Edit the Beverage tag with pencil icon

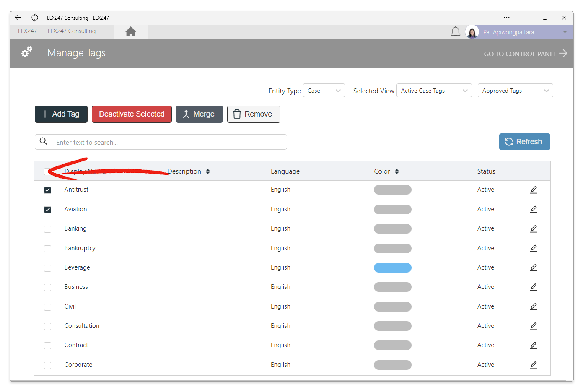click(x=534, y=267)
